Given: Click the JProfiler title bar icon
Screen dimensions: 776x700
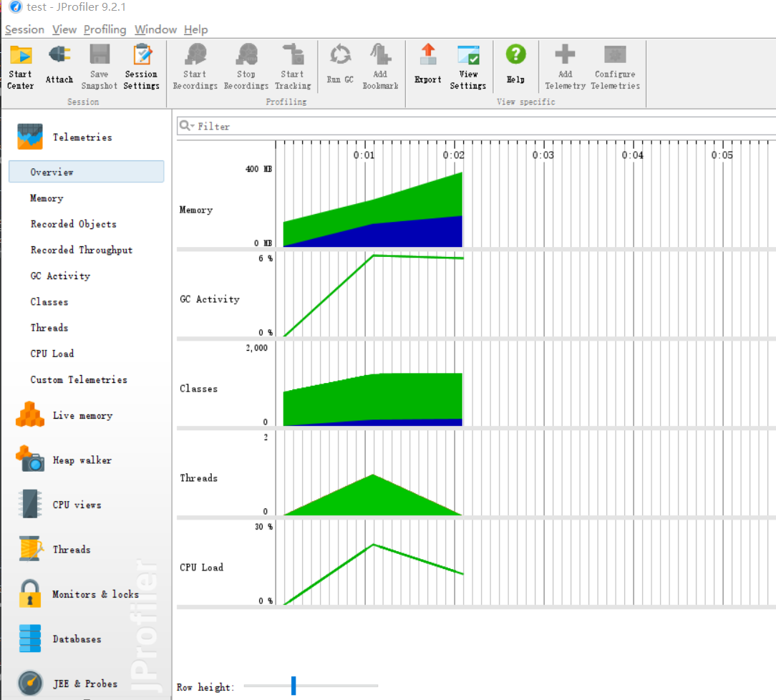Looking at the screenshot, I should 16,6.
